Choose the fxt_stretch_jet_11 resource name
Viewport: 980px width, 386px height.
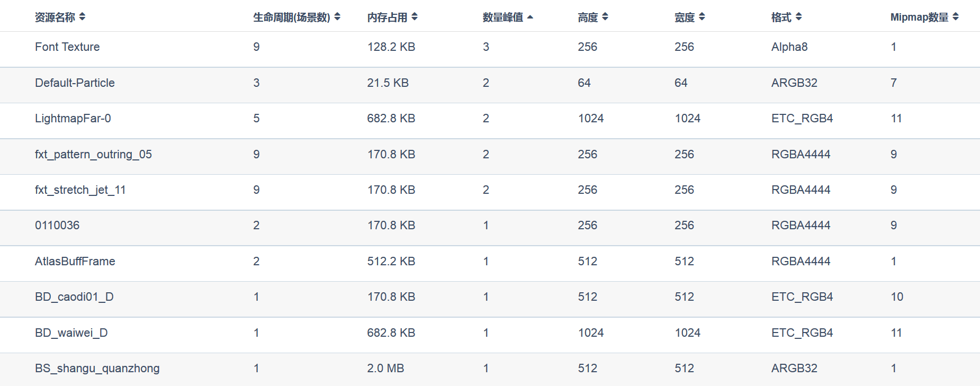tap(80, 190)
